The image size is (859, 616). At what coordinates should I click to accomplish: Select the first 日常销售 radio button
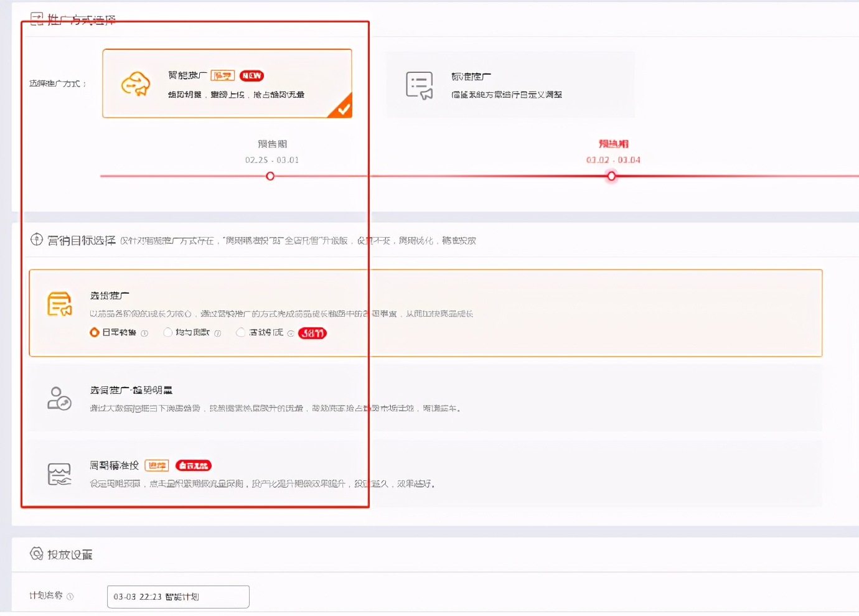[x=95, y=333]
